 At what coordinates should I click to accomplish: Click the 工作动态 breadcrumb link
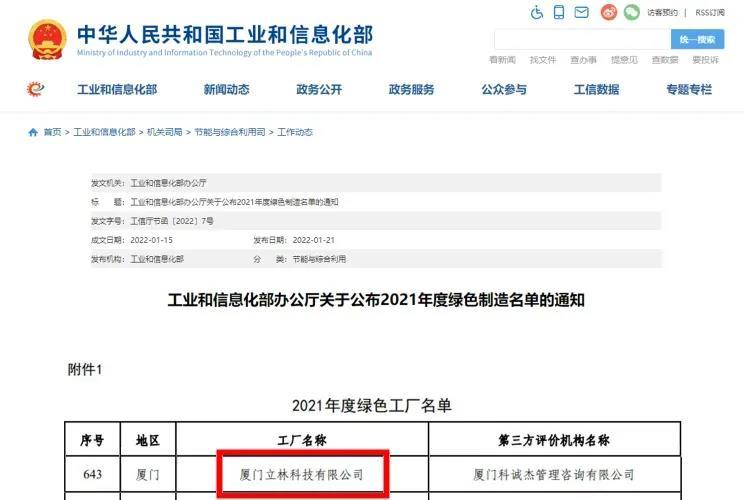[x=295, y=132]
